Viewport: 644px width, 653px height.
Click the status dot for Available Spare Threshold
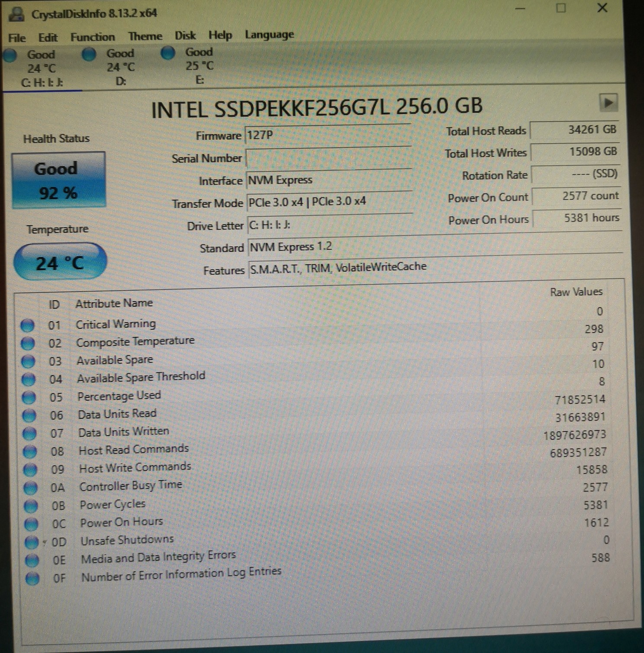[29, 380]
